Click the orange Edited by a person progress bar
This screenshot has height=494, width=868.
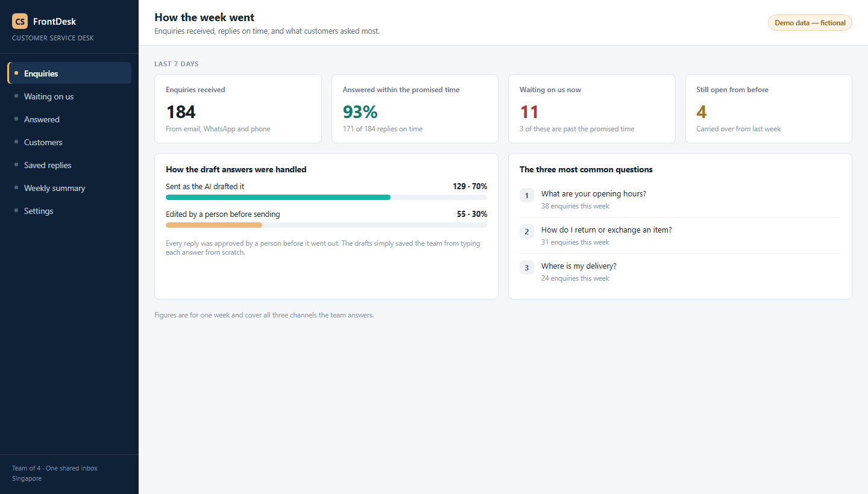[x=214, y=225]
